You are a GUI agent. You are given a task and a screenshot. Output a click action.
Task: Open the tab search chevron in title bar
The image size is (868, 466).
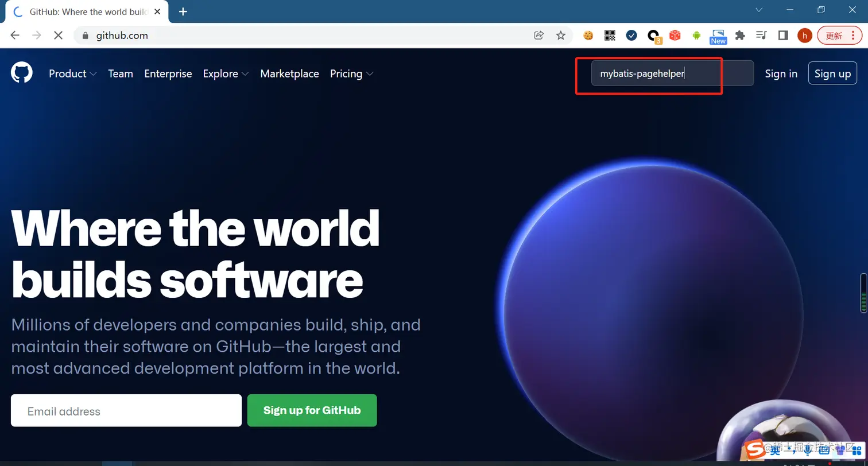click(759, 10)
